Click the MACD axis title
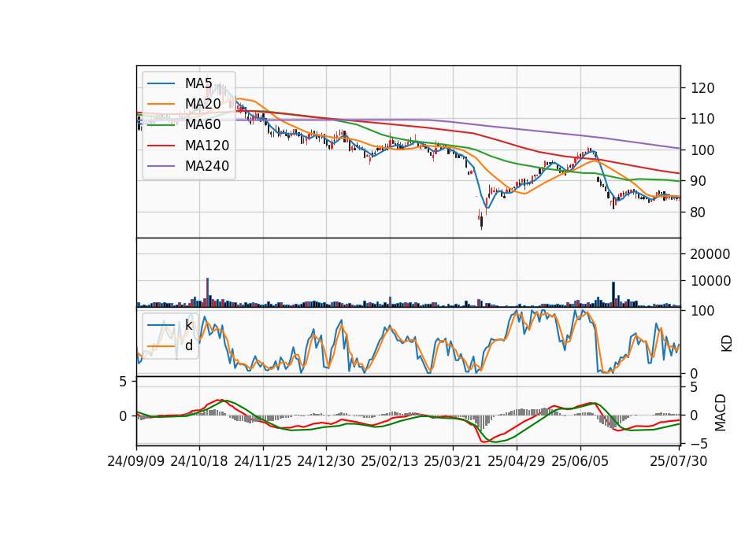Viewport: 756px width, 543px height. point(721,412)
